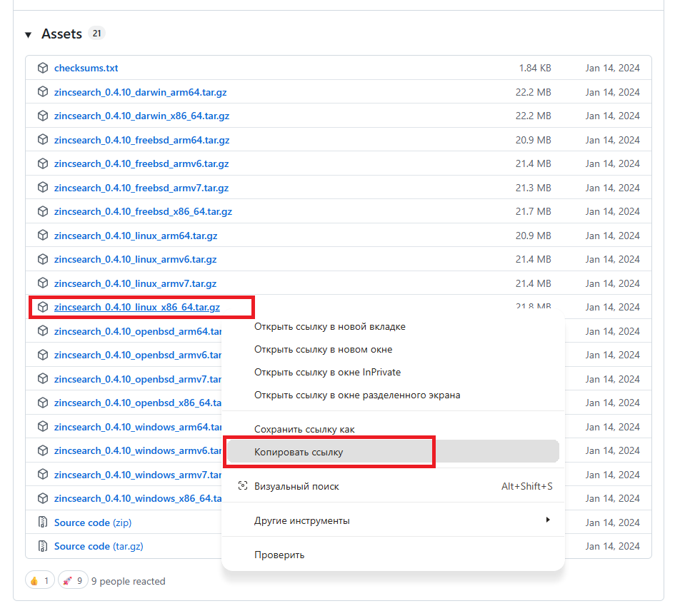Click the rocket reaction emoji
The image size is (700, 611).
pos(68,581)
